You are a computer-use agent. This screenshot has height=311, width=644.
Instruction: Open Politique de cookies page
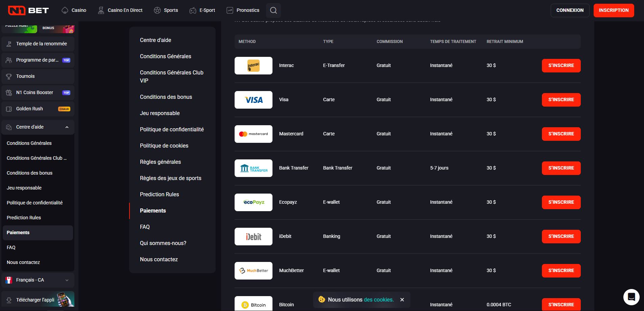164,146
